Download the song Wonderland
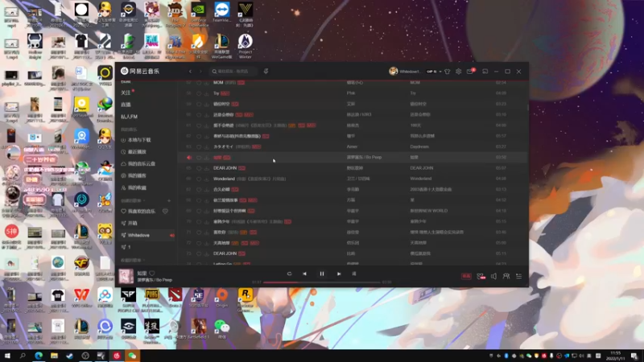Viewport: 644px width, 362px height. click(207, 179)
